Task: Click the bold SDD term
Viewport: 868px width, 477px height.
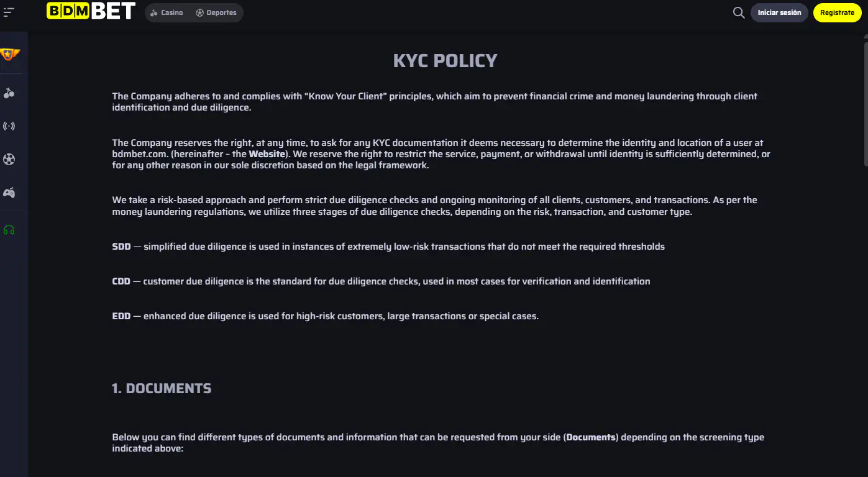Action: click(x=121, y=247)
